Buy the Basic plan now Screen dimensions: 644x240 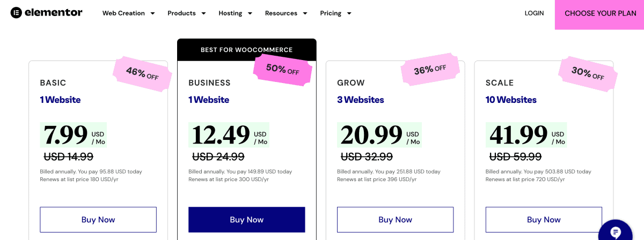click(98, 220)
